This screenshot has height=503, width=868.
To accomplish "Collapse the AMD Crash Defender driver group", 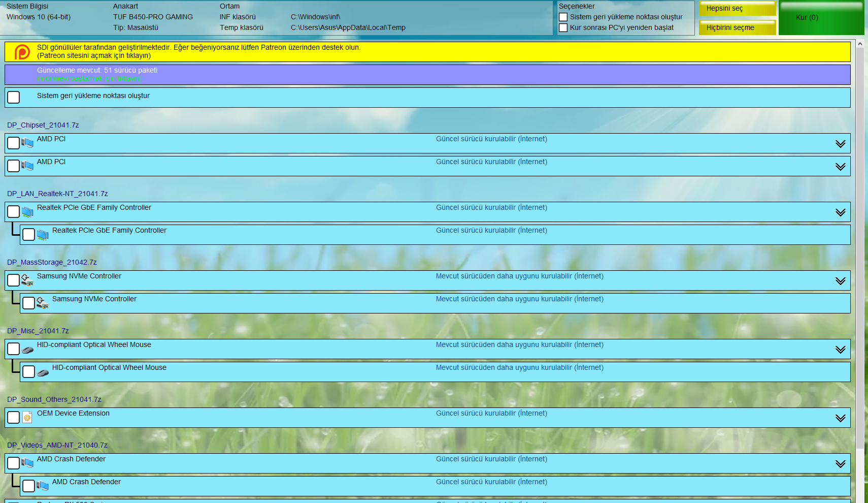I will 841,464.
